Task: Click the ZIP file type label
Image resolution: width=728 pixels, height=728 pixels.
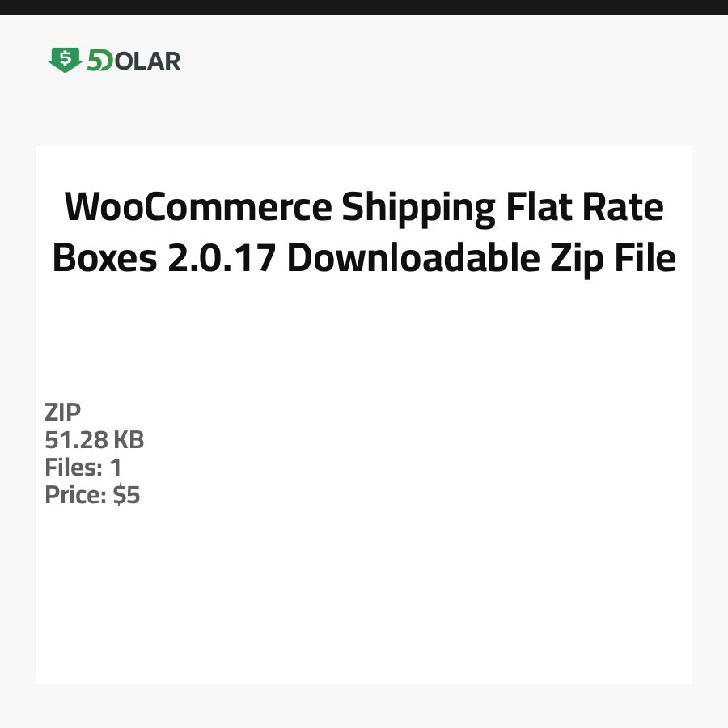Action: pos(62,413)
